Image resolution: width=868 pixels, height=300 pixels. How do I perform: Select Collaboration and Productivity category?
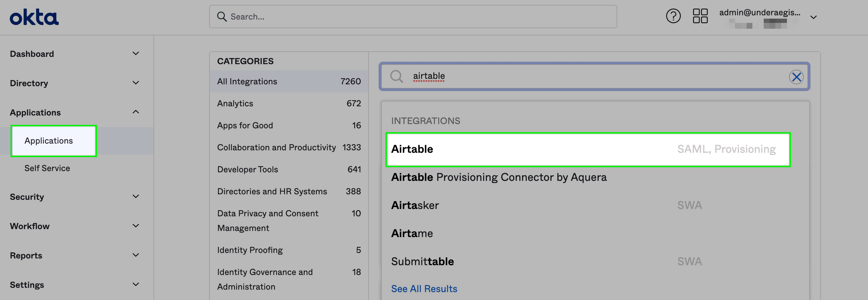click(x=289, y=147)
